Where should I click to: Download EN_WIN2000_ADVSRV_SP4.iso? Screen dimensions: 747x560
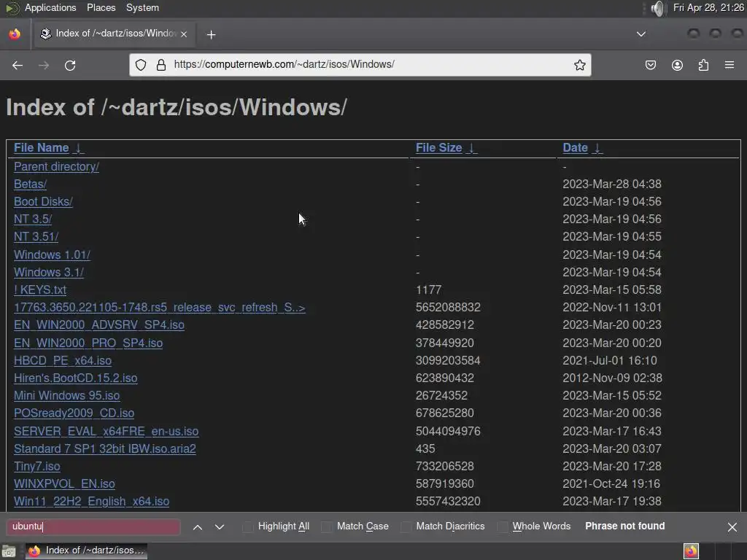click(99, 324)
